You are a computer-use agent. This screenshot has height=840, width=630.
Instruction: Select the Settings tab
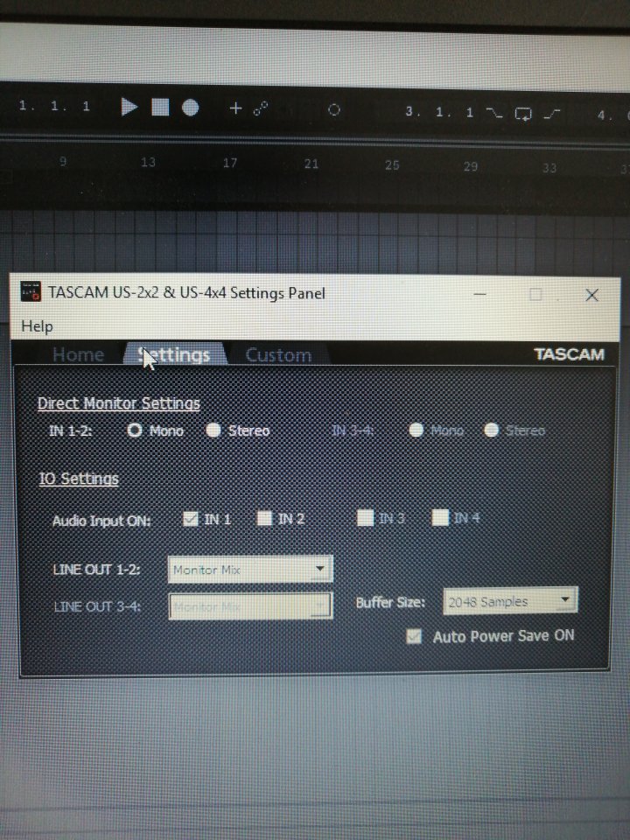click(175, 354)
